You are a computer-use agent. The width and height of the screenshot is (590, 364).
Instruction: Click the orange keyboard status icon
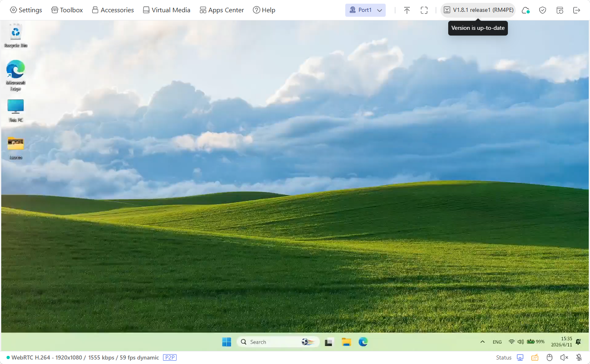(x=535, y=357)
